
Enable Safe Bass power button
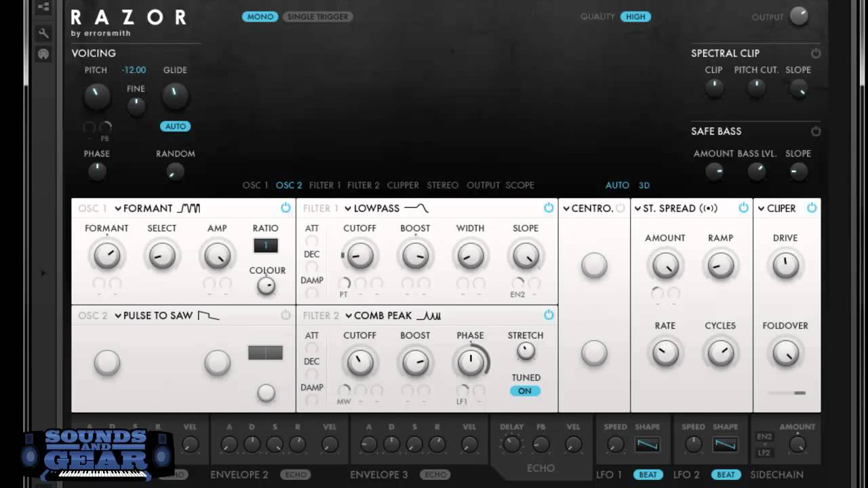pyautogui.click(x=816, y=131)
